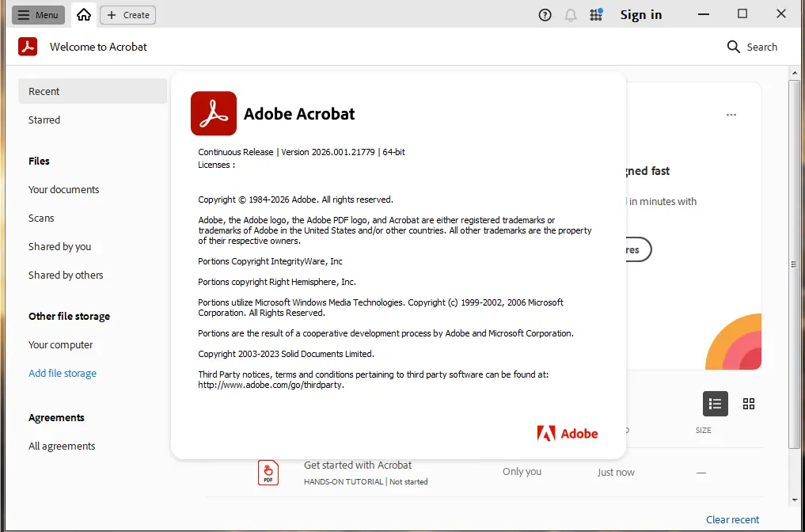805x532 pixels.
Task: Click the Search magnifier icon
Action: pyautogui.click(x=734, y=47)
